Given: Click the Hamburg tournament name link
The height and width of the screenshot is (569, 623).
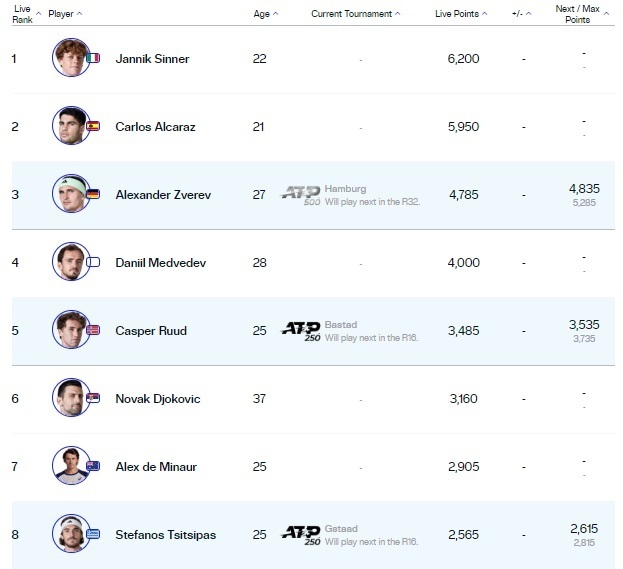Looking at the screenshot, I should click(345, 188).
